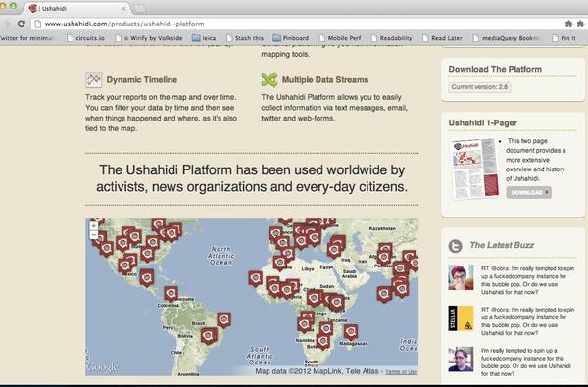
Task: Click the pink-haired avatar in Latest Buzz
Action: [x=461, y=277]
